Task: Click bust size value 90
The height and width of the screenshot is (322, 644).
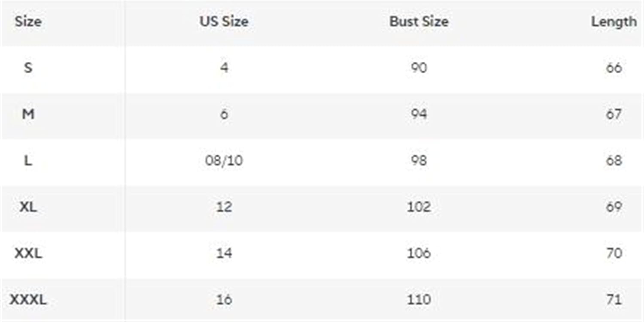Action: click(419, 67)
